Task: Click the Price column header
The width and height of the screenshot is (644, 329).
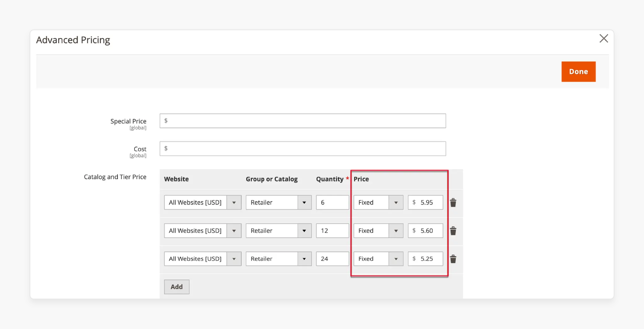Action: pyautogui.click(x=361, y=179)
